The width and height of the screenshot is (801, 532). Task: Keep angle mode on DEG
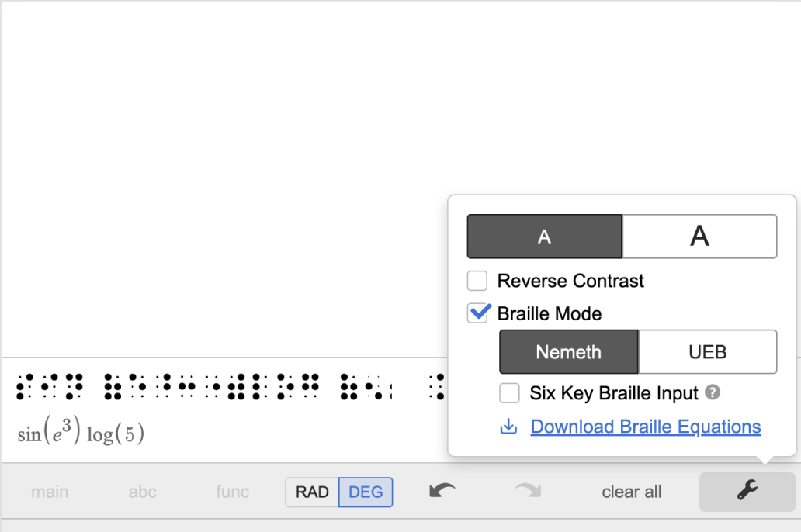365,492
